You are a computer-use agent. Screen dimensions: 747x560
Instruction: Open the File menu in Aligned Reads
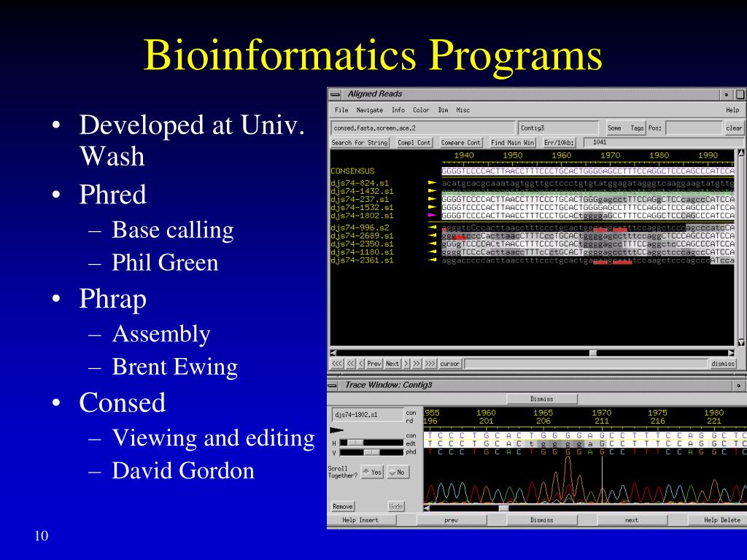(x=341, y=110)
